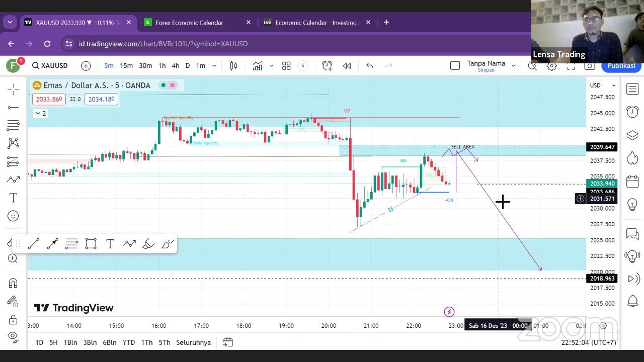Image resolution: width=644 pixels, height=362 pixels.
Task: Open XAUUSD symbol search
Action: [50, 65]
